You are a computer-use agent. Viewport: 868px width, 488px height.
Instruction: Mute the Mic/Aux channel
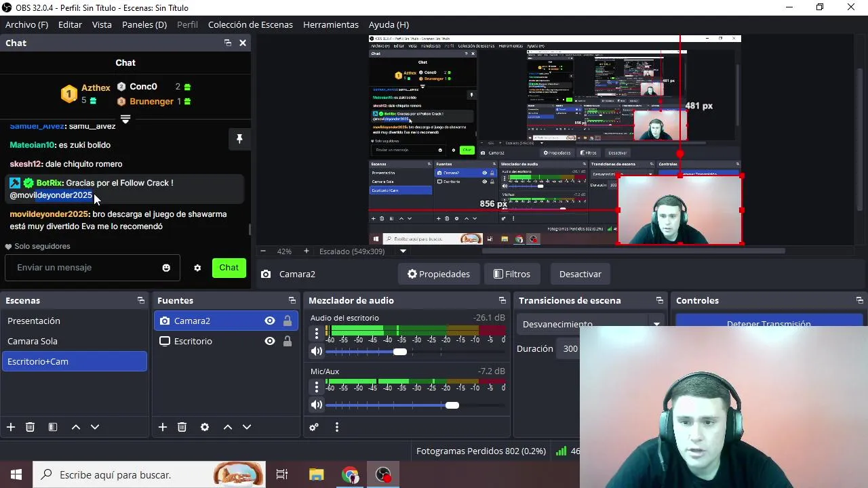click(x=317, y=405)
